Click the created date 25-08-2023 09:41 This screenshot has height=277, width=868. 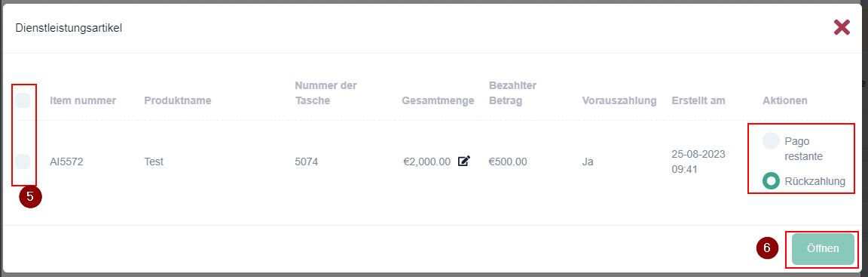click(x=698, y=162)
